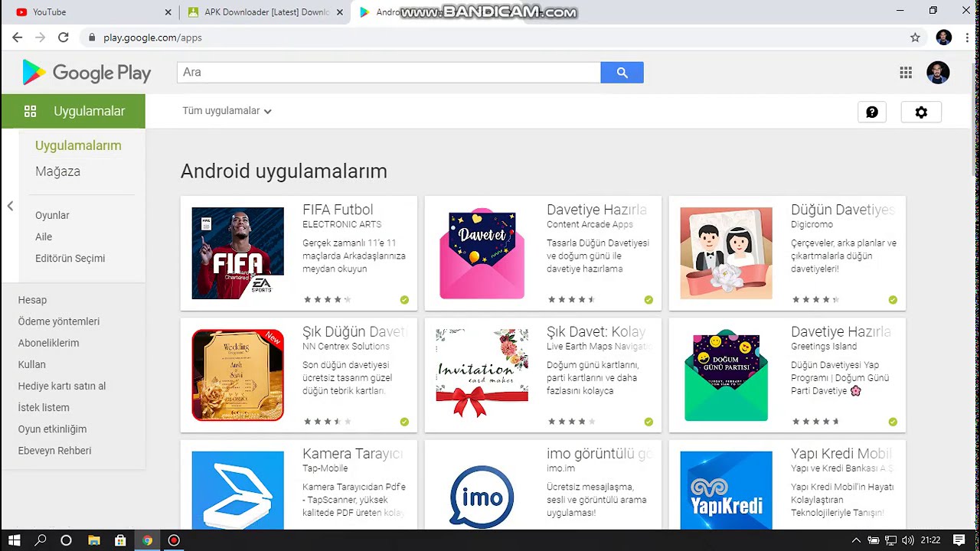Viewport: 980px width, 551px height.
Task: Bookmark this page with the star icon
Action: pos(915,37)
